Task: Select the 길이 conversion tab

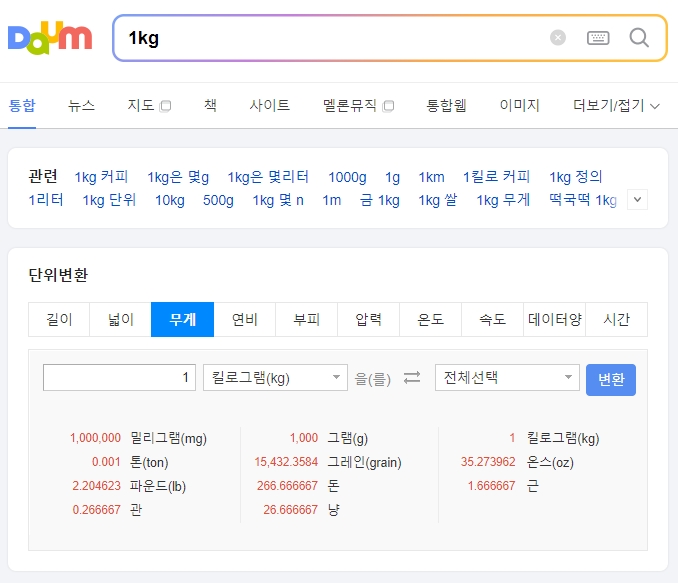Action: (x=59, y=319)
